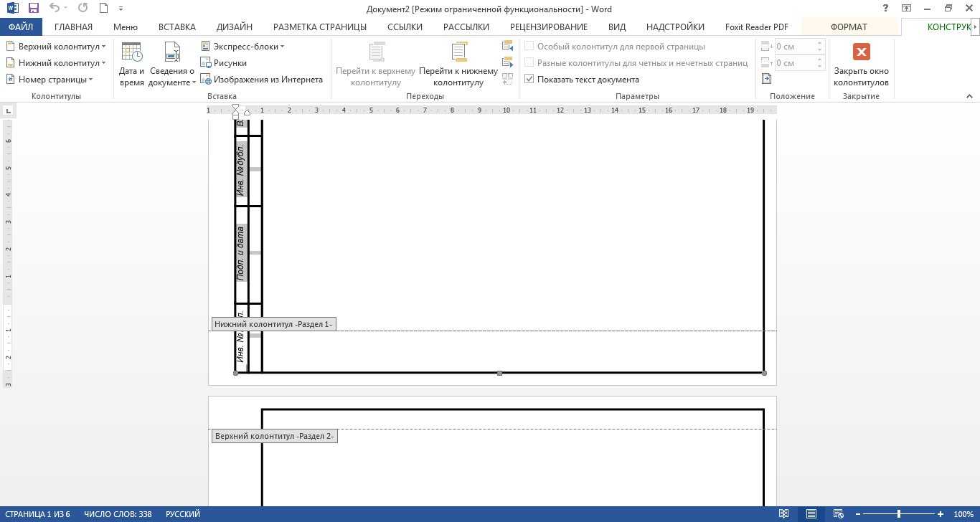Create a new blank document from the toolbar

coord(103,9)
